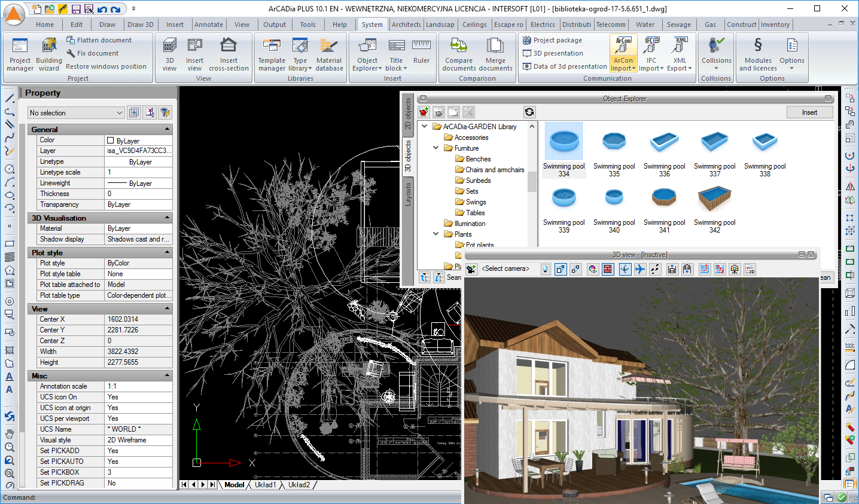Switch to the Landscape ribbon tab
The height and width of the screenshot is (504, 859).
[440, 25]
